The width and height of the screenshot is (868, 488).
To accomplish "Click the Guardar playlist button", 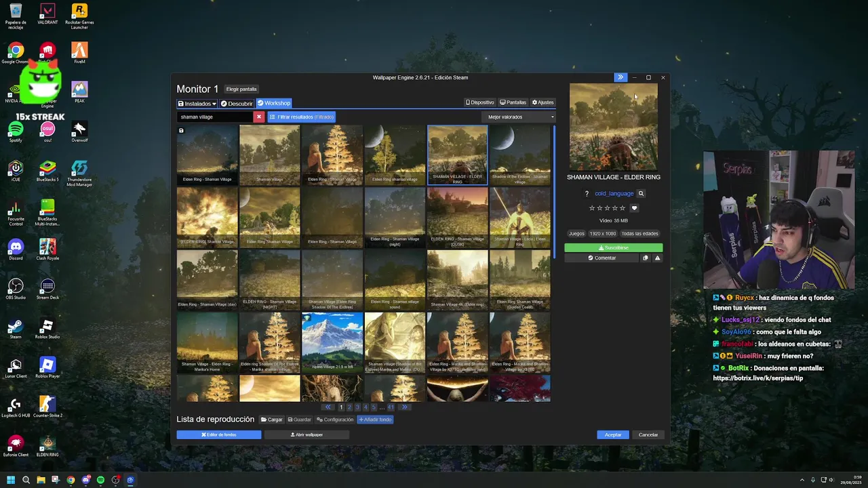I will [299, 420].
